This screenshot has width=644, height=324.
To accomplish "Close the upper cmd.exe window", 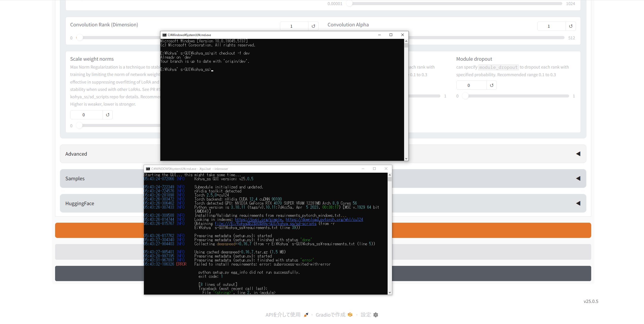I will coord(403,35).
